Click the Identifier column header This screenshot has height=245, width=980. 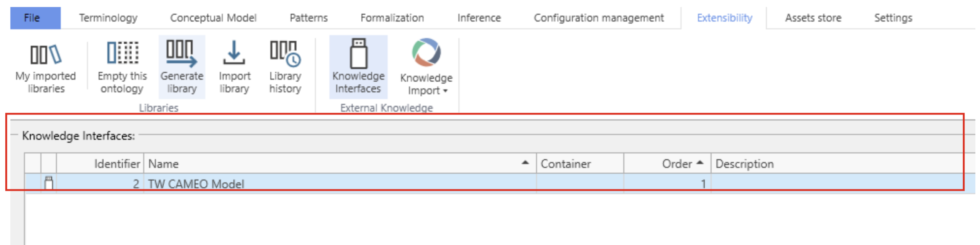pos(117,164)
